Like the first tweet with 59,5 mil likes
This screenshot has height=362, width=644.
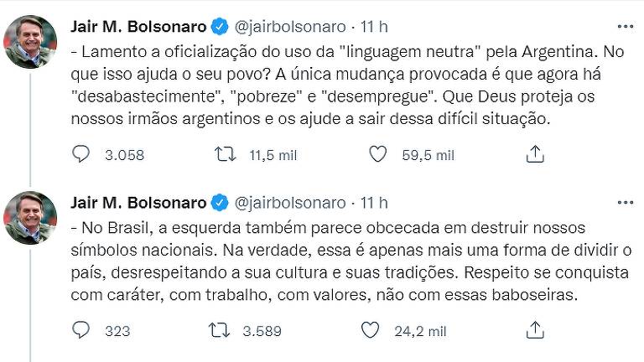379,154
